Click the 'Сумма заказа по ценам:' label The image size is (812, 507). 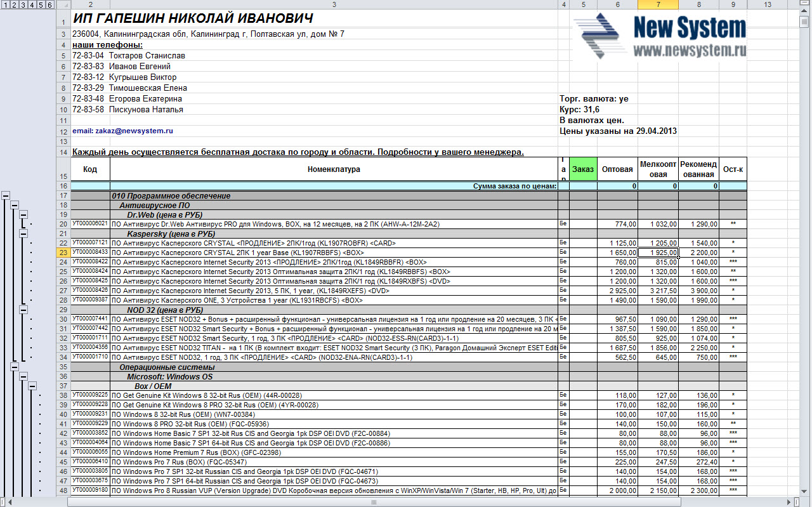515,186
